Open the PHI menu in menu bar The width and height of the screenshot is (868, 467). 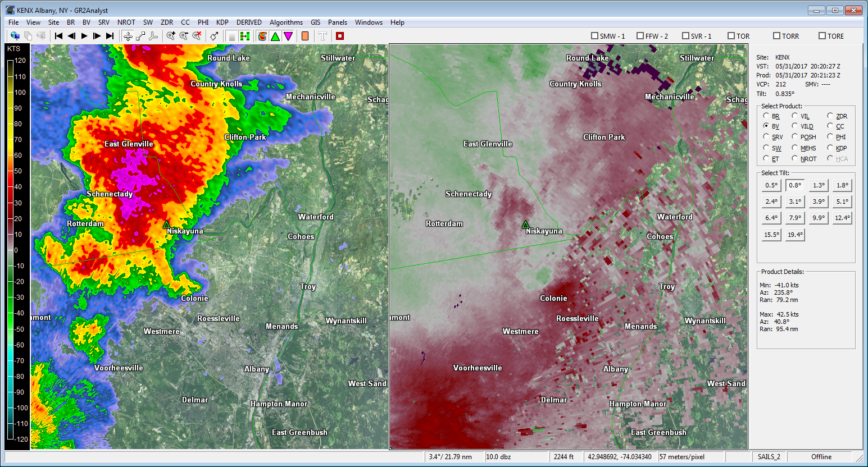203,22
